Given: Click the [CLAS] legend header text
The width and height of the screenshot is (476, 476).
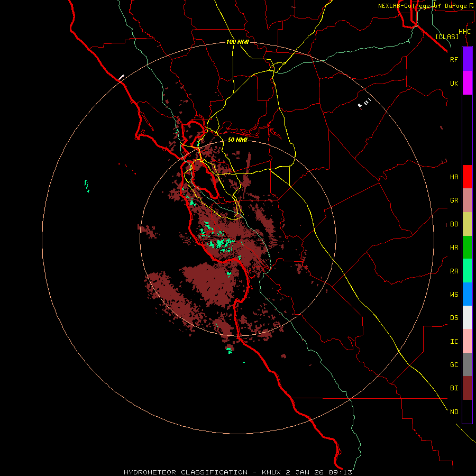Looking at the screenshot, I should tap(447, 36).
